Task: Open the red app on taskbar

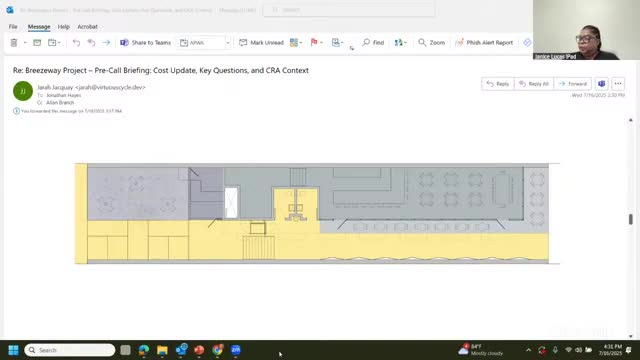Action: click(x=199, y=350)
